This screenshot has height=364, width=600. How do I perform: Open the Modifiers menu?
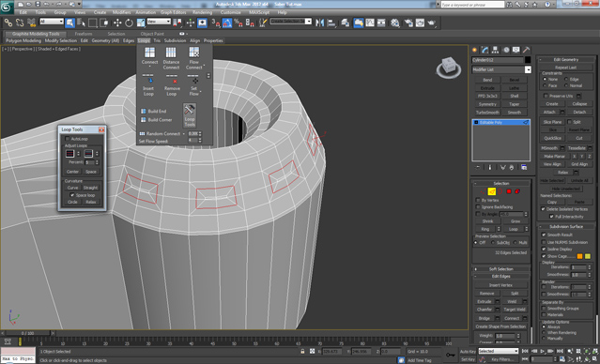(x=121, y=12)
